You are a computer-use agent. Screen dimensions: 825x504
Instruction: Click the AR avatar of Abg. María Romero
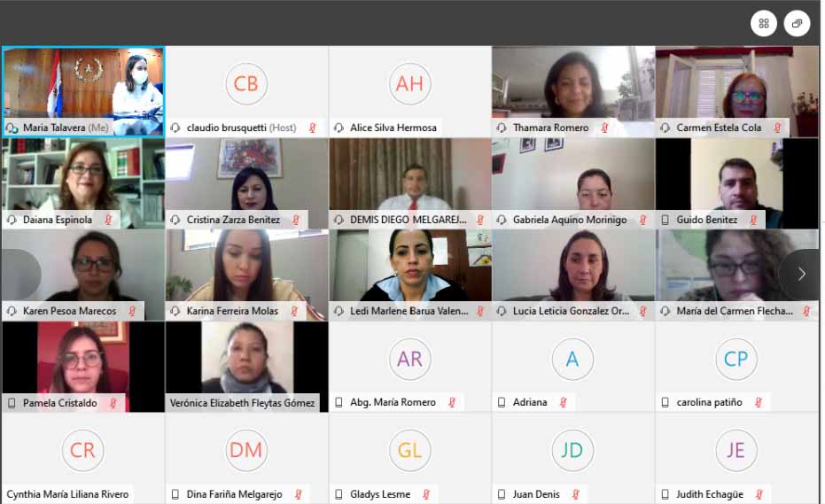[x=409, y=359]
